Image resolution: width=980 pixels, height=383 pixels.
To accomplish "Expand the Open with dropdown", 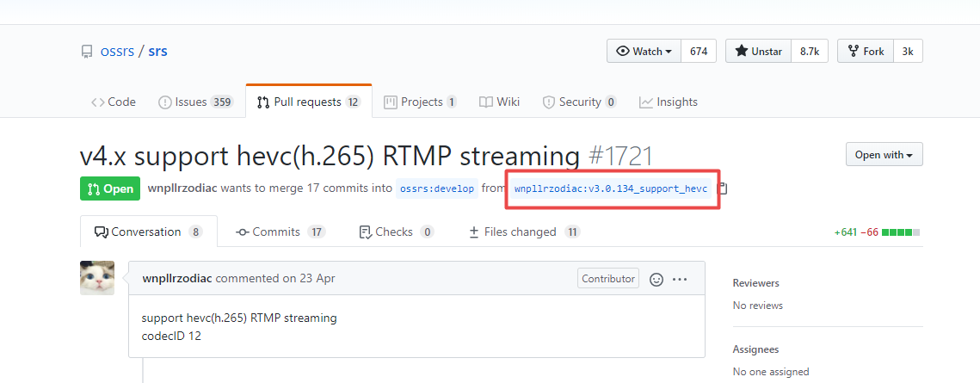I will (884, 154).
